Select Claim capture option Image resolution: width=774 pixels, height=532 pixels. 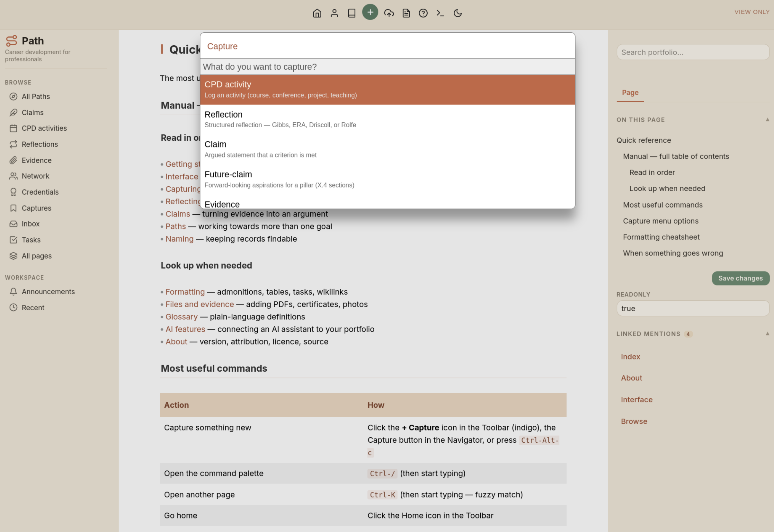pyautogui.click(x=387, y=149)
